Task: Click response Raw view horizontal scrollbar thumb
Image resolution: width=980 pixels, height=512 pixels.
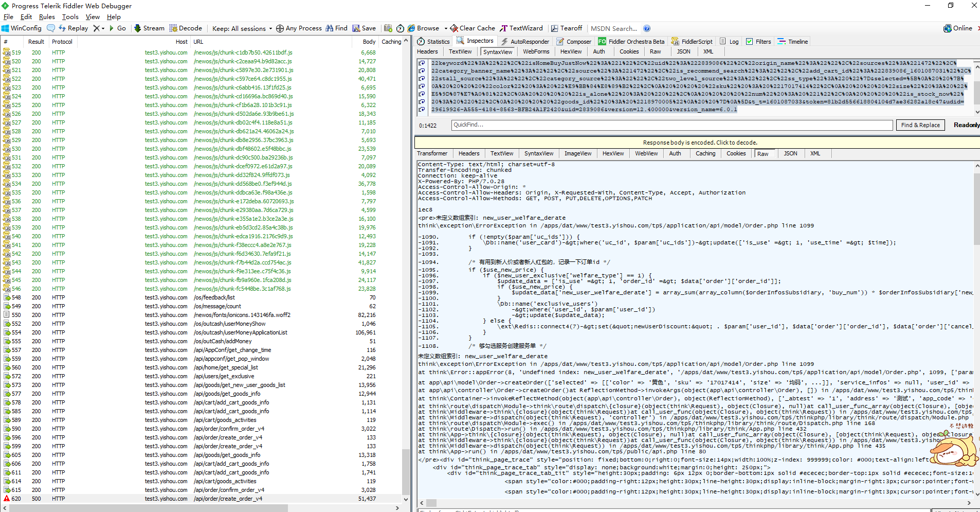Action: pyautogui.click(x=431, y=503)
